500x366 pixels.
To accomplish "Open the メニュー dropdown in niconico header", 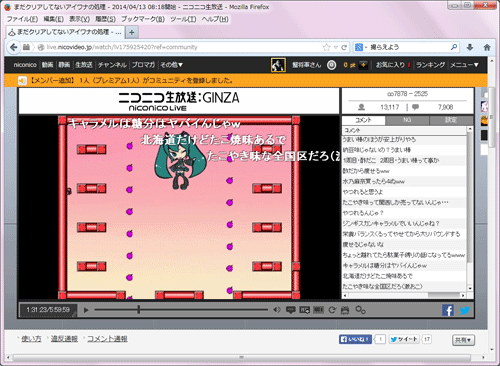I will [464, 65].
